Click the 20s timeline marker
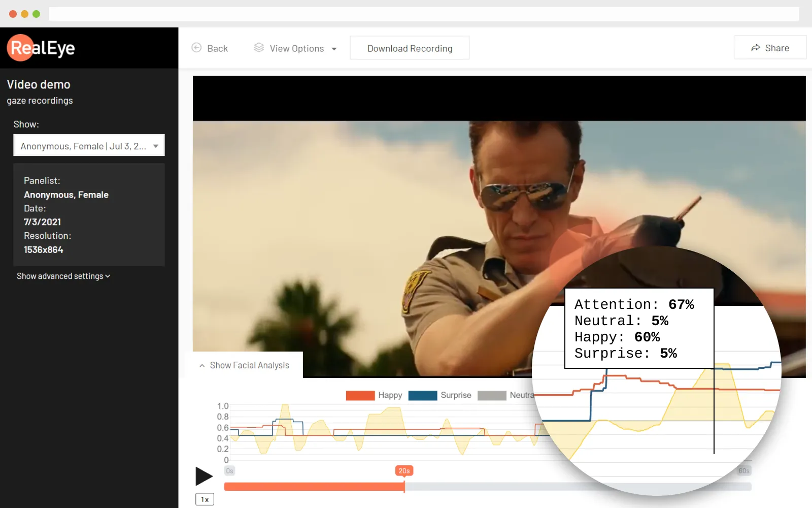This screenshot has height=508, width=812. (404, 471)
